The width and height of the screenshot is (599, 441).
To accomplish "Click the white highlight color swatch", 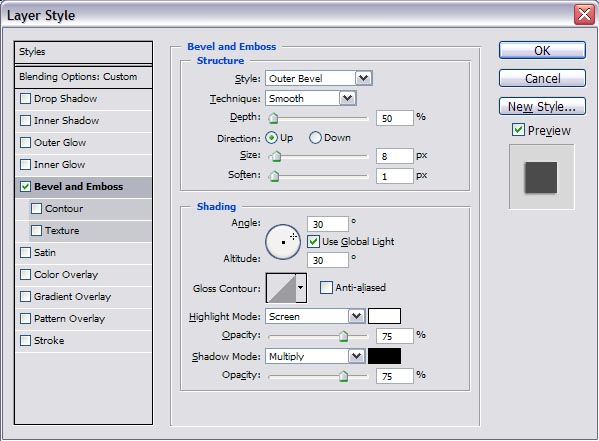I will pyautogui.click(x=384, y=316).
